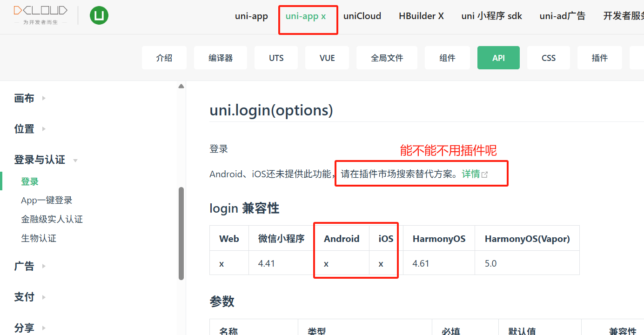Open the HBuilder X top tab

pyautogui.click(x=421, y=16)
